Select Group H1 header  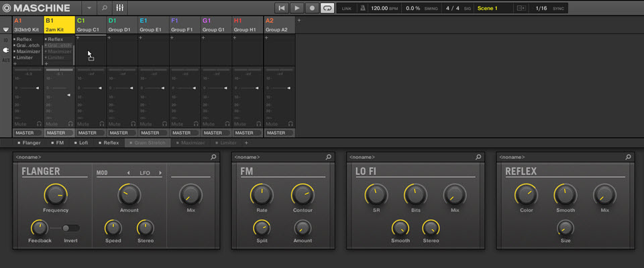(x=248, y=25)
